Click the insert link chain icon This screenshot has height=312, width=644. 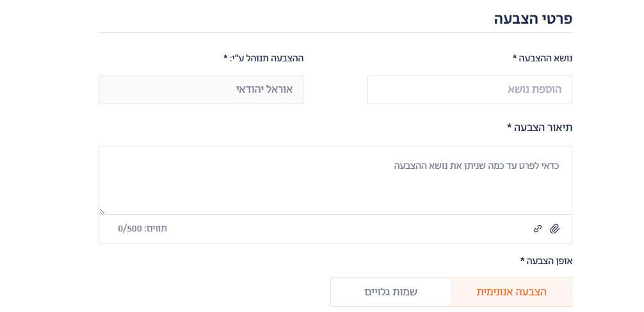point(538,229)
